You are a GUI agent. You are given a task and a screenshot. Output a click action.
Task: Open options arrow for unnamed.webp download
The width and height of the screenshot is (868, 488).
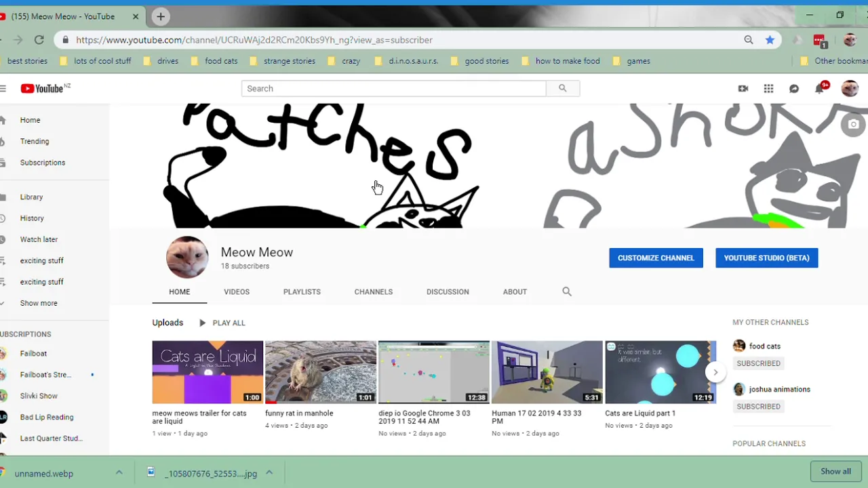click(x=119, y=473)
